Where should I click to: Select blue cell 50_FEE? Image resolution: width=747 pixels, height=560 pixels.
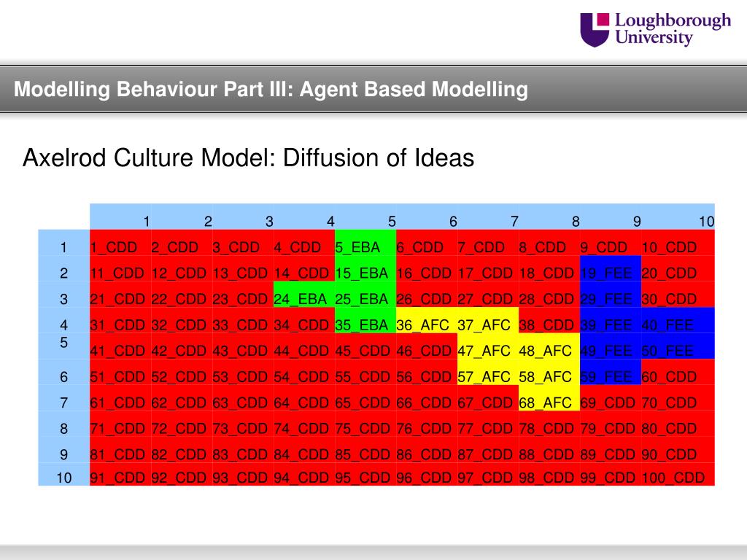(678, 346)
